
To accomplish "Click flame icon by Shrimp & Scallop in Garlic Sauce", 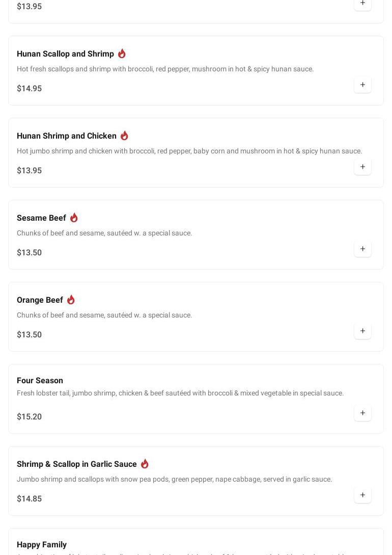I will (145, 464).
